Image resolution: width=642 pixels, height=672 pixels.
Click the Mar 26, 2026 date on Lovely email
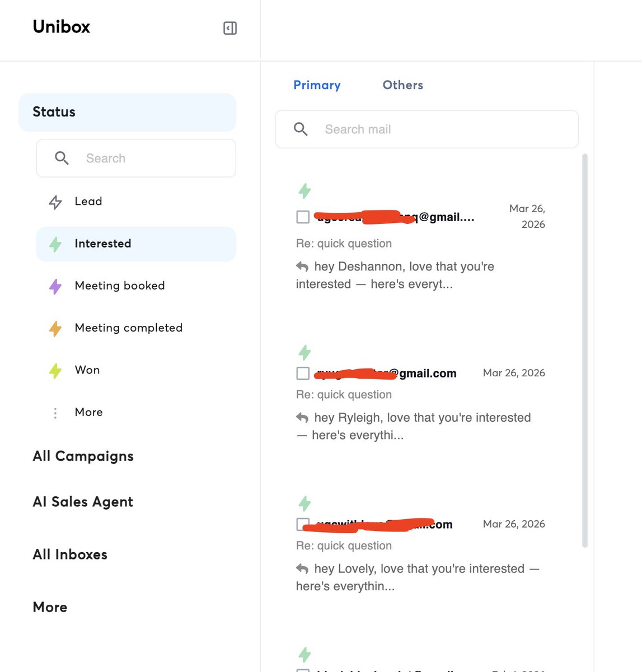tap(514, 524)
